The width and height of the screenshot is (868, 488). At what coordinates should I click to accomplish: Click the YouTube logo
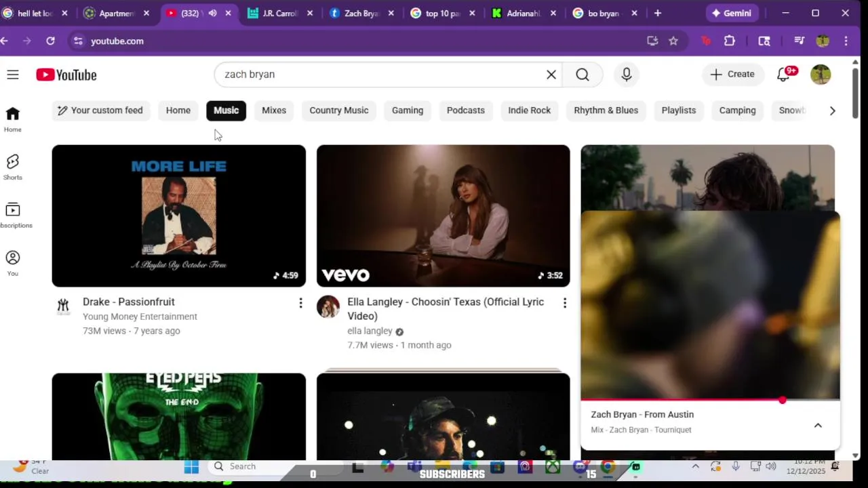pyautogui.click(x=66, y=75)
